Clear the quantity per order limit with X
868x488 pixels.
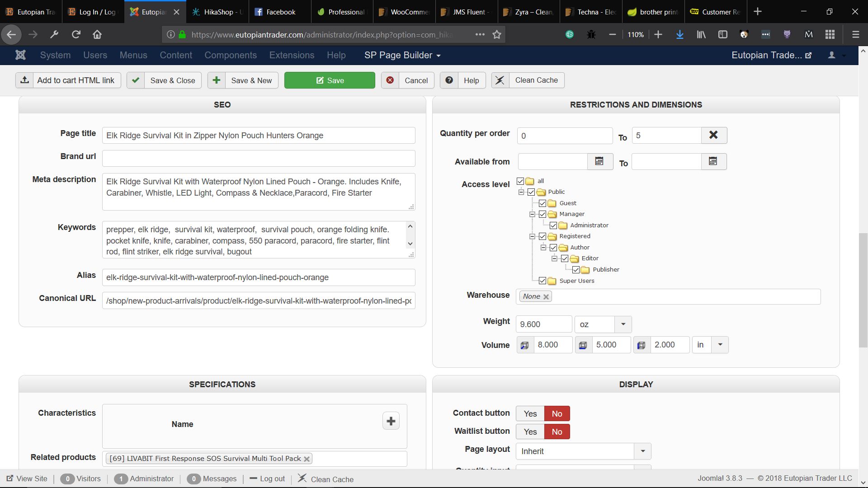[x=713, y=135]
